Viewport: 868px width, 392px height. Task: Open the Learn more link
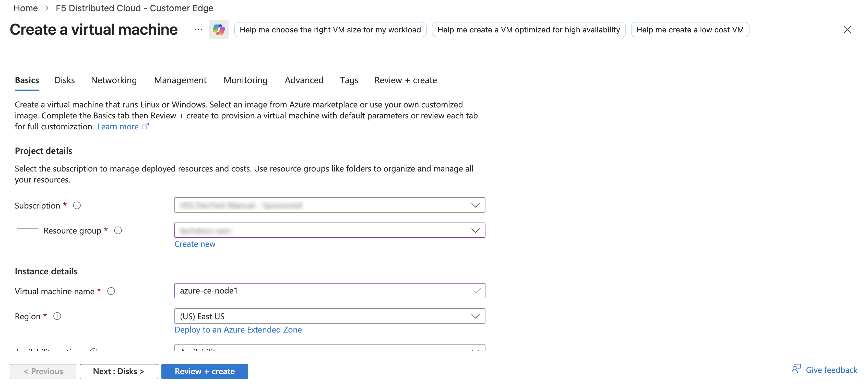pos(118,126)
